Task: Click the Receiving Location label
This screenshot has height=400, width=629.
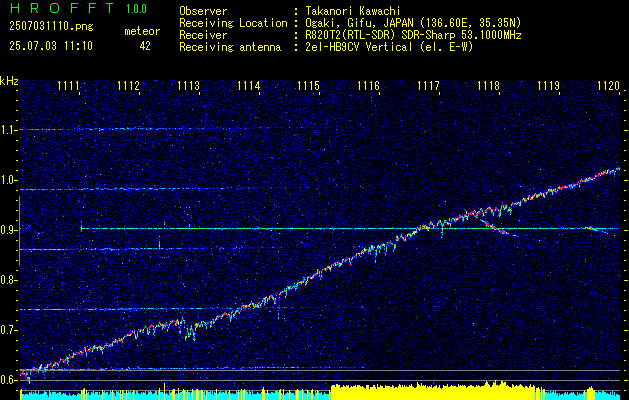Action: point(233,23)
